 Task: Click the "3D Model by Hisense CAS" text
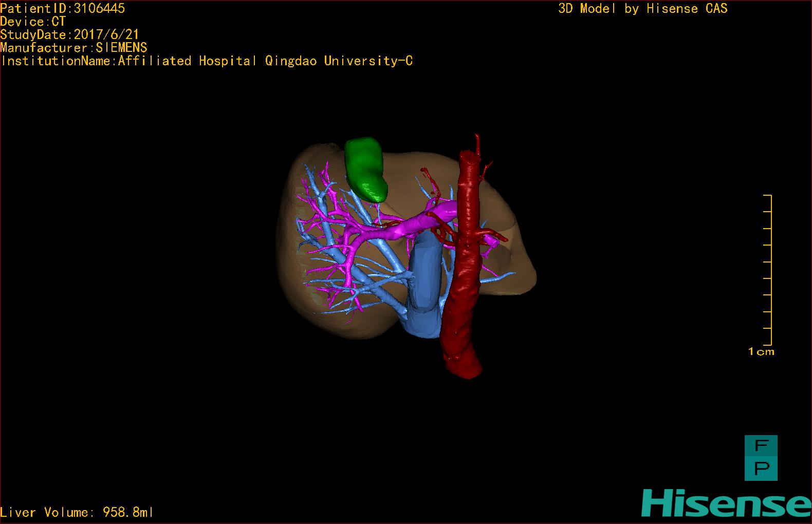[x=643, y=8]
